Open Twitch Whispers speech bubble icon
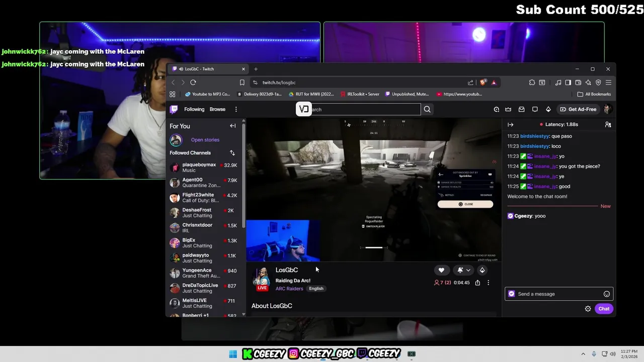The width and height of the screenshot is (644, 362). (535, 109)
